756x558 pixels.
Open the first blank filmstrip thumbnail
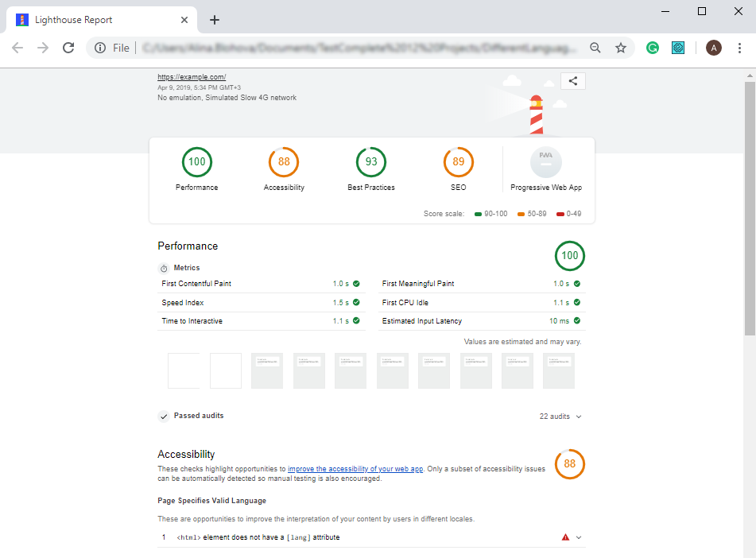click(x=184, y=371)
